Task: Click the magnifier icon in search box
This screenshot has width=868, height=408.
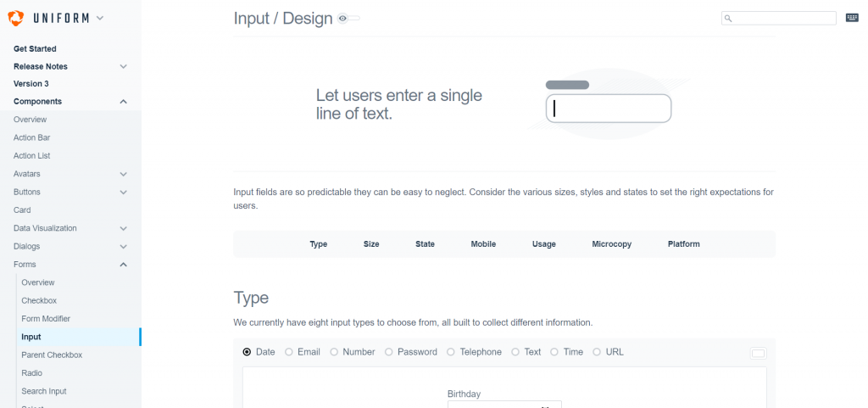Action: 728,19
